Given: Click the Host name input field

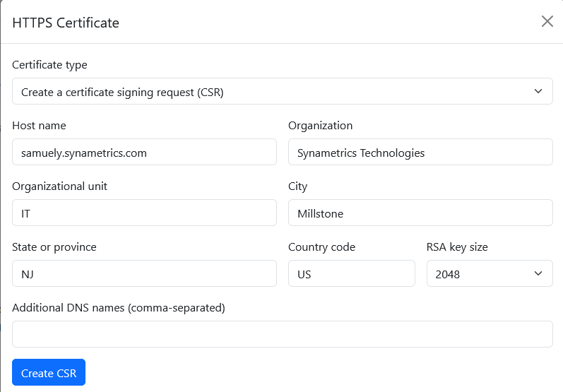Looking at the screenshot, I should tap(144, 152).
